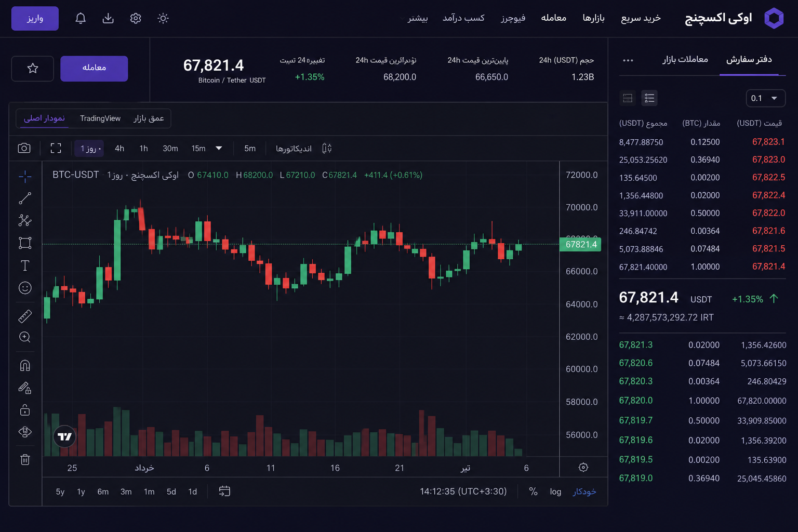
Task: Toggle magnet snapping mode
Action: coord(25,366)
